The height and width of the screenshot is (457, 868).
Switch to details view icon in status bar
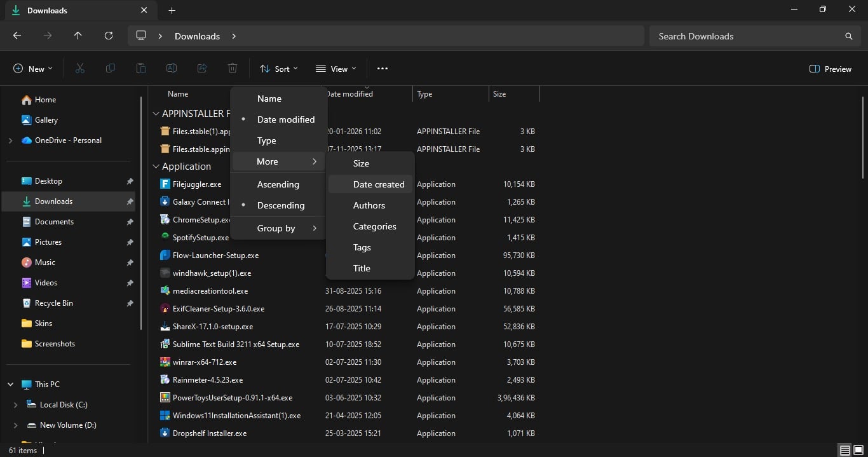(x=844, y=451)
